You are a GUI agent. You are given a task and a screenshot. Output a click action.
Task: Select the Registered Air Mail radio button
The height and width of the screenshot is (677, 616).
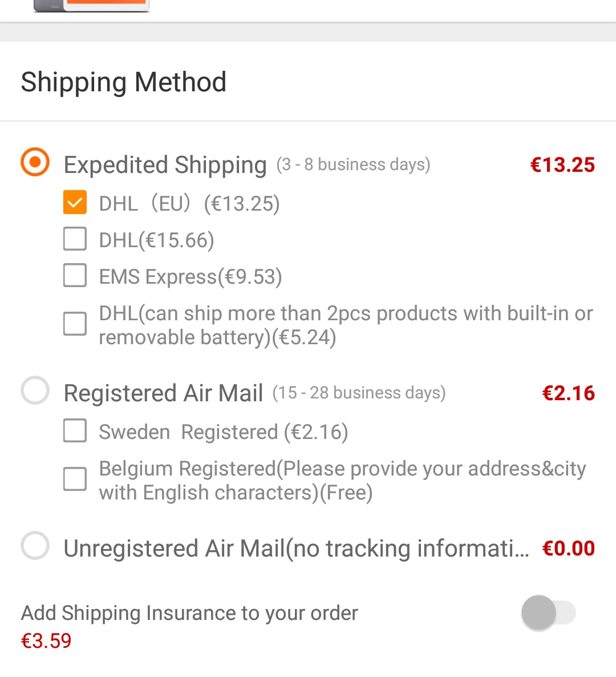[x=35, y=390]
